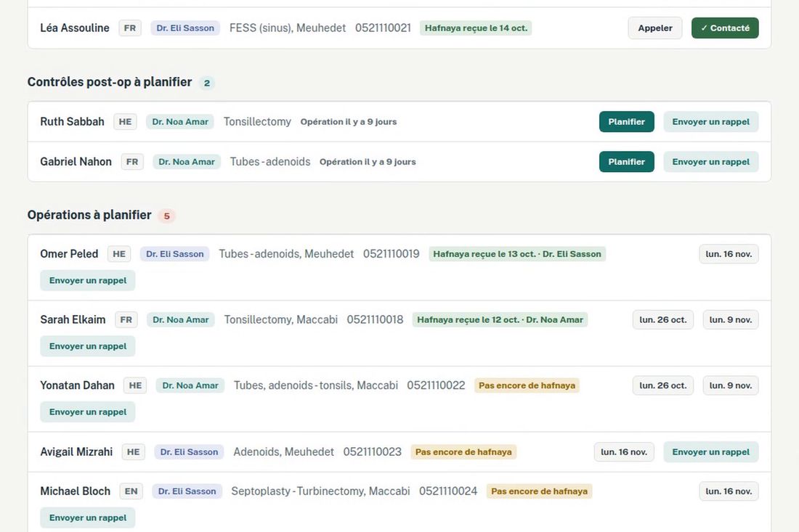Select lun. 16 nov. for Avigail Mizrahi
Viewport: 799px width, 532px height.
(x=624, y=452)
